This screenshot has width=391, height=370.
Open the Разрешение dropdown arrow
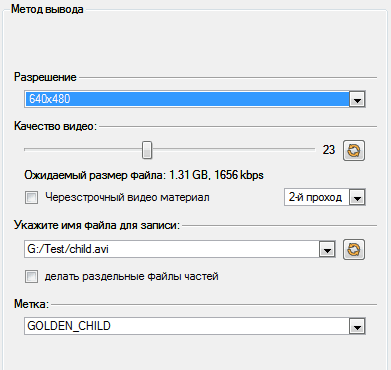pos(357,99)
